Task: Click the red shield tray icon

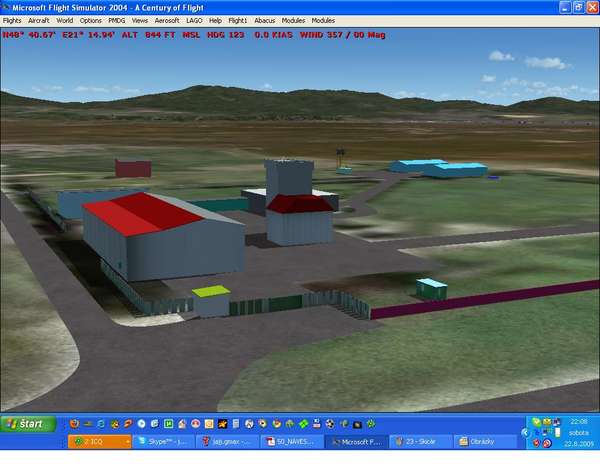Action: click(536, 443)
